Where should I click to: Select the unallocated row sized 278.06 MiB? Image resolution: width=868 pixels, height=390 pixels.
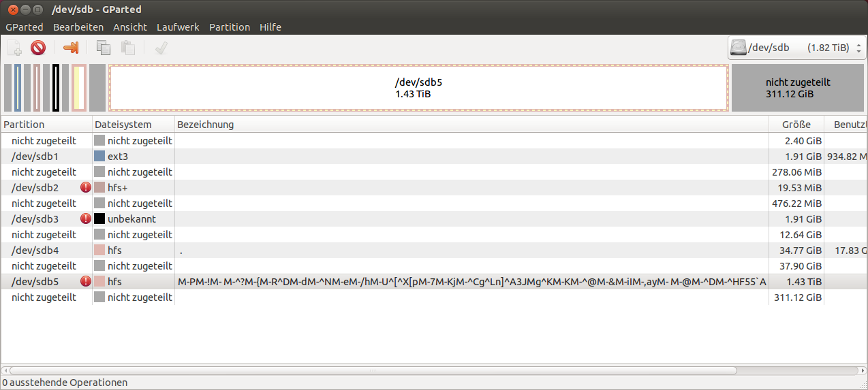[x=434, y=172]
